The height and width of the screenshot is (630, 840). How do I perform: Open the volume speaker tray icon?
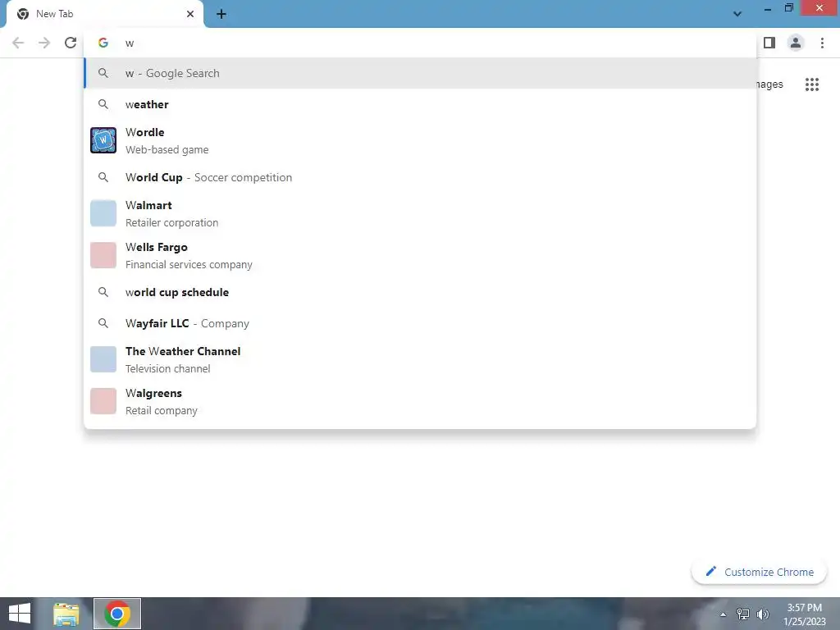[x=763, y=614]
